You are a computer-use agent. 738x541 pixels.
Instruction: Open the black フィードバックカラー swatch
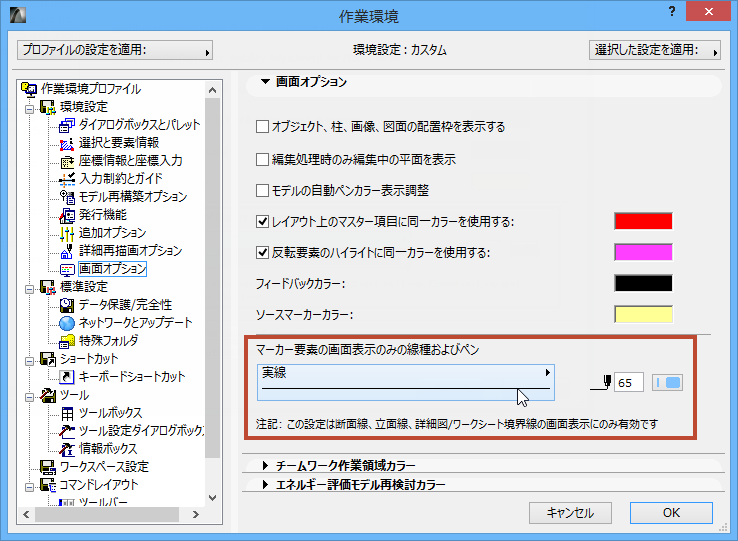click(643, 283)
